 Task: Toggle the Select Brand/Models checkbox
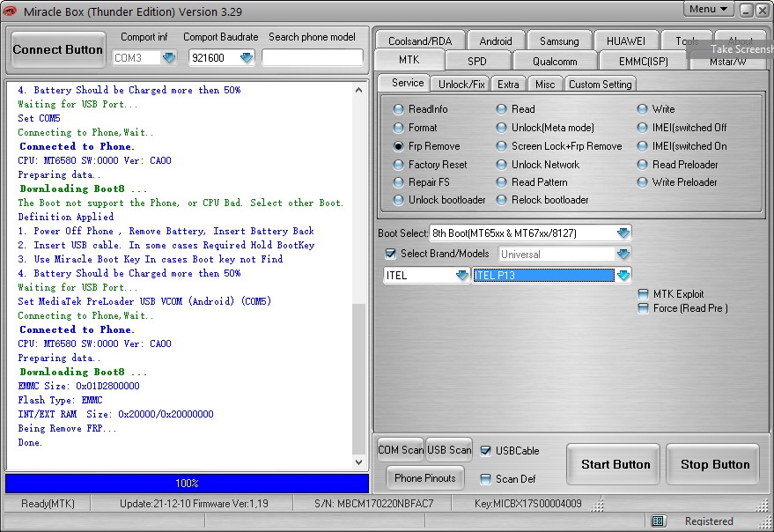(390, 254)
